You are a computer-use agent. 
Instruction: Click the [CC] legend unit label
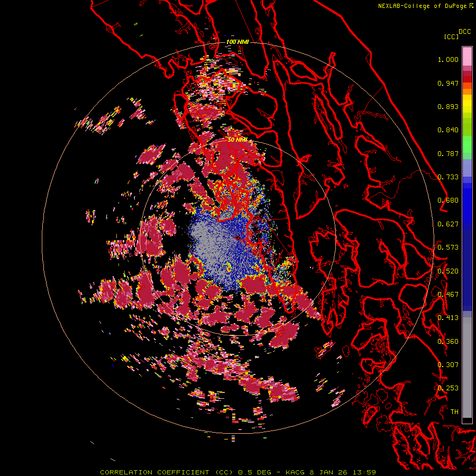[451, 36]
